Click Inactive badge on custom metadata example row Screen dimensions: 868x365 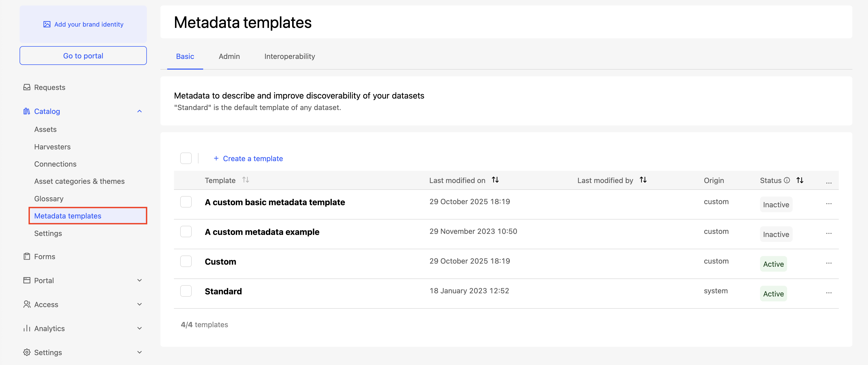(776, 234)
